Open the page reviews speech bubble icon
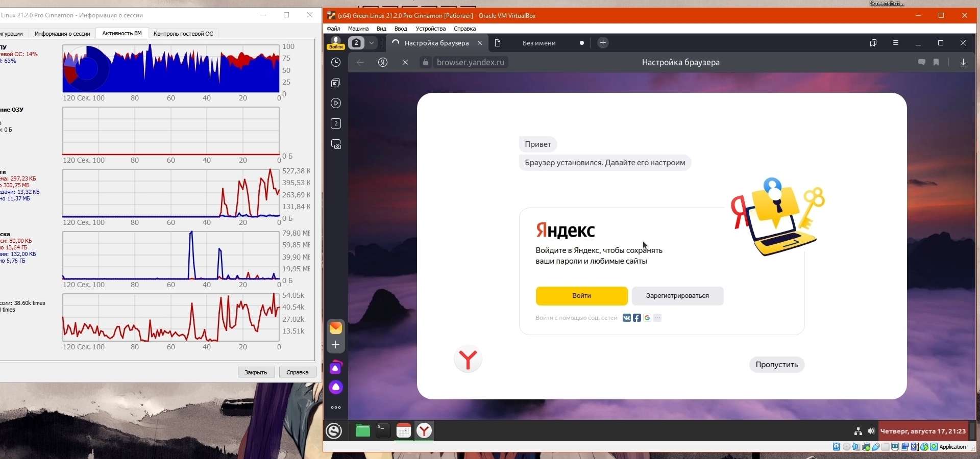The width and height of the screenshot is (980, 459). [922, 62]
